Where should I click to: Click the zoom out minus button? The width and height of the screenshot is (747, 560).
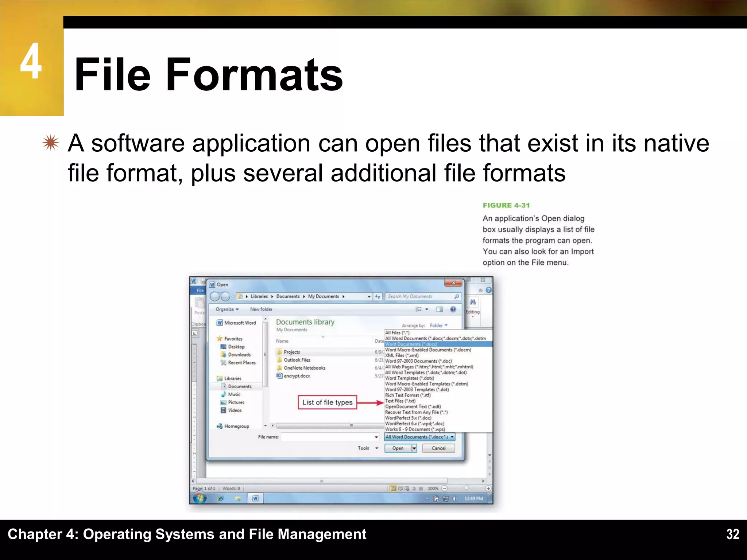tap(444, 489)
